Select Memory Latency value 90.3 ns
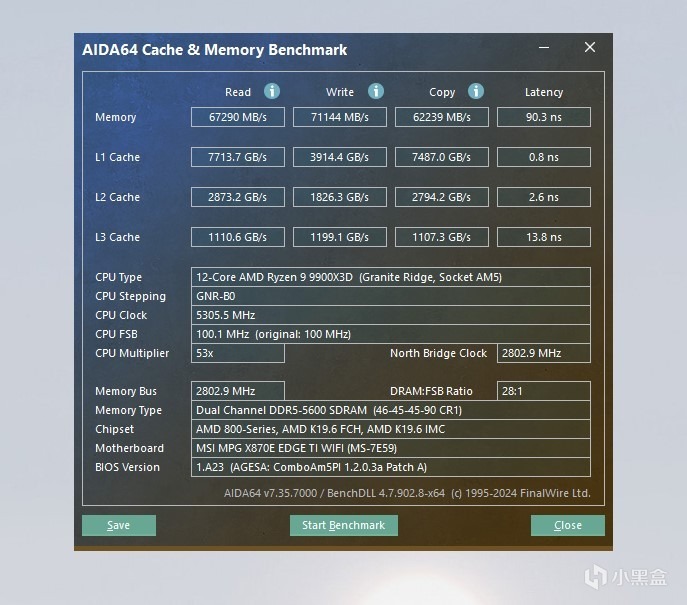Viewport: 687px width, 605px height. (544, 117)
